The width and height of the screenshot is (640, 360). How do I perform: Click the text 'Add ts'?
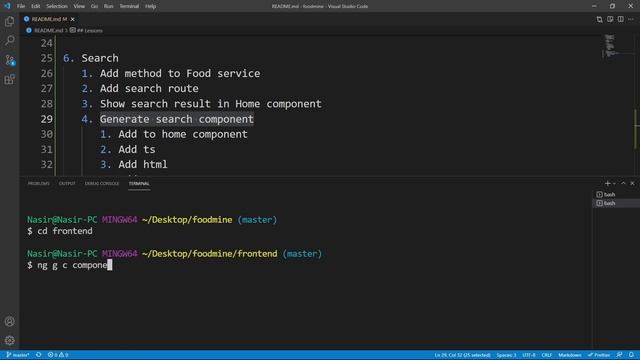[137, 149]
